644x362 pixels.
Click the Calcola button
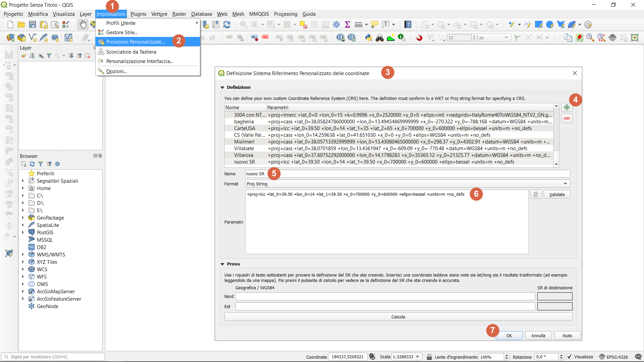[x=398, y=317]
